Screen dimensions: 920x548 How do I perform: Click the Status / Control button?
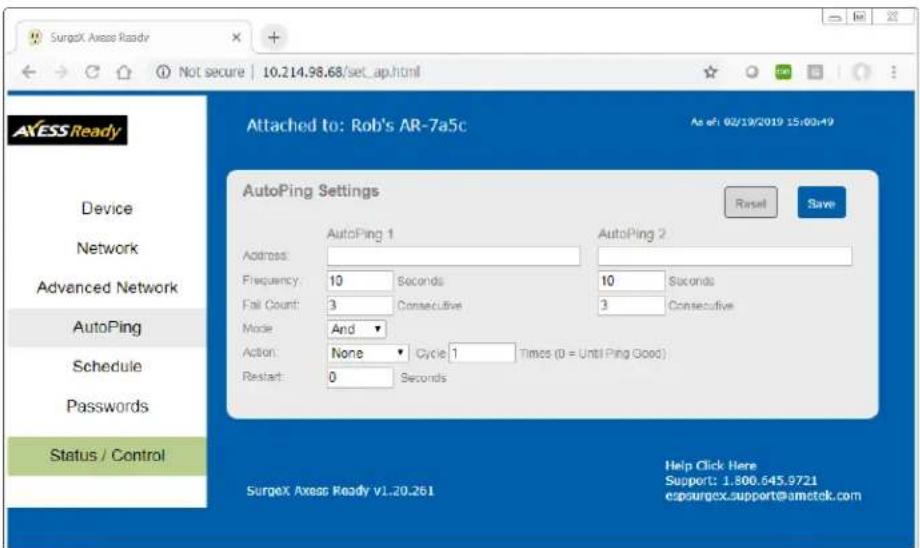click(x=107, y=455)
